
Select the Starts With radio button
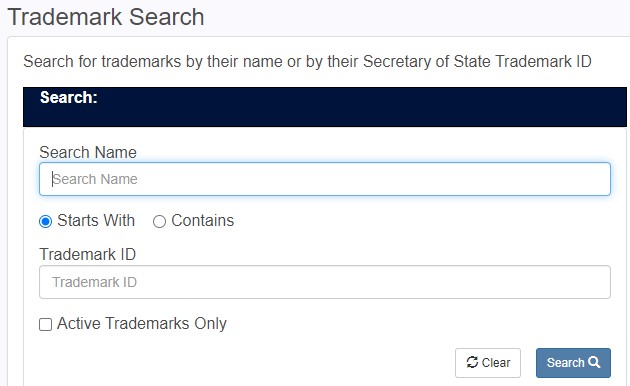pyautogui.click(x=45, y=221)
